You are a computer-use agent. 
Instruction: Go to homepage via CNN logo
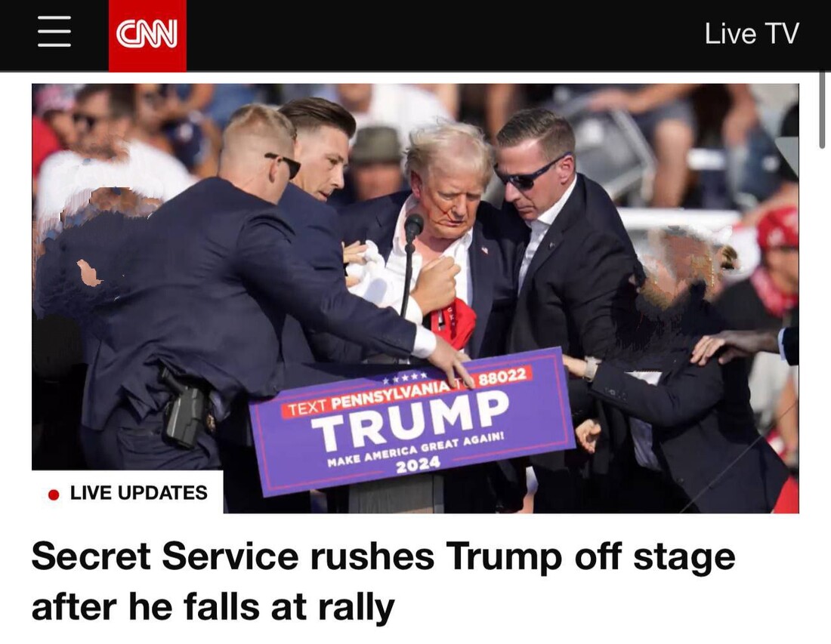point(147,35)
